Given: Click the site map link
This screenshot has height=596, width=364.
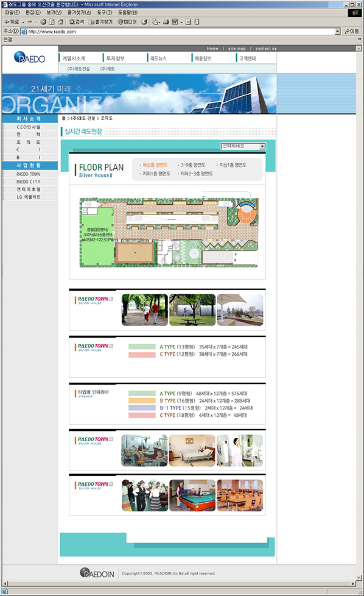Looking at the screenshot, I should [x=237, y=49].
